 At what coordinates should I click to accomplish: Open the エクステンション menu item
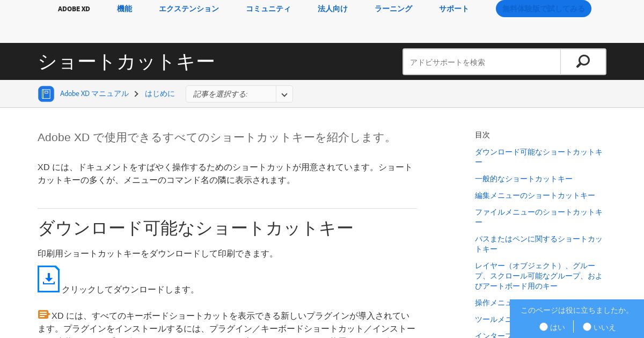pyautogui.click(x=189, y=9)
